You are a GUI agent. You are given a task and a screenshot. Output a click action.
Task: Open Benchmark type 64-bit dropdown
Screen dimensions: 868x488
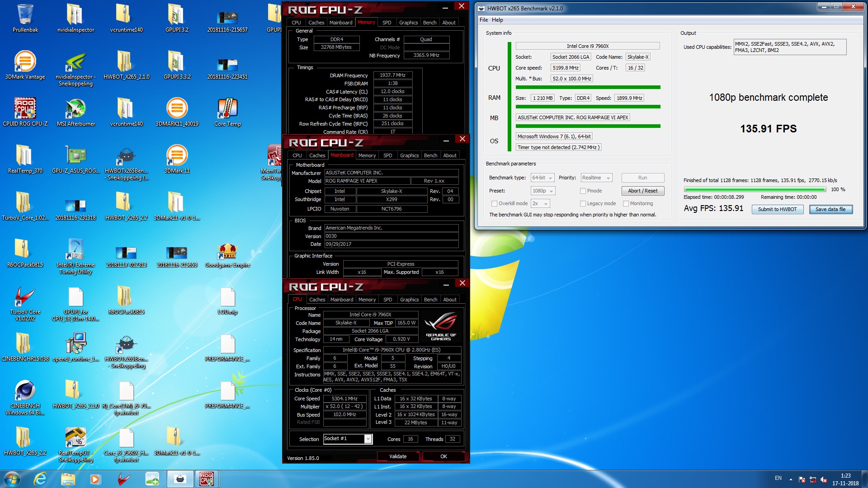pos(542,178)
